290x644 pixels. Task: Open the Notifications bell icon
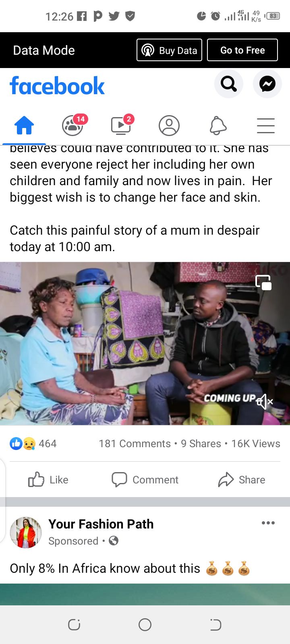click(x=218, y=125)
